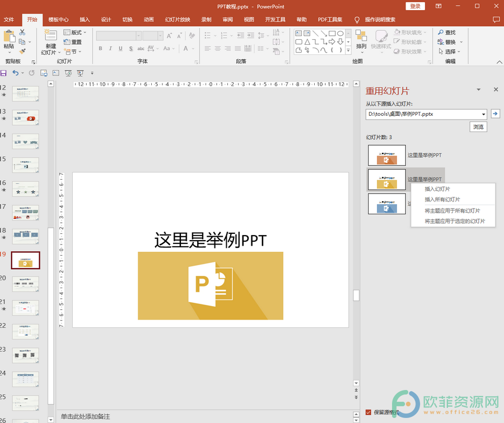Click the Cut scissors icon
This screenshot has width=504, height=423.
(22, 32)
